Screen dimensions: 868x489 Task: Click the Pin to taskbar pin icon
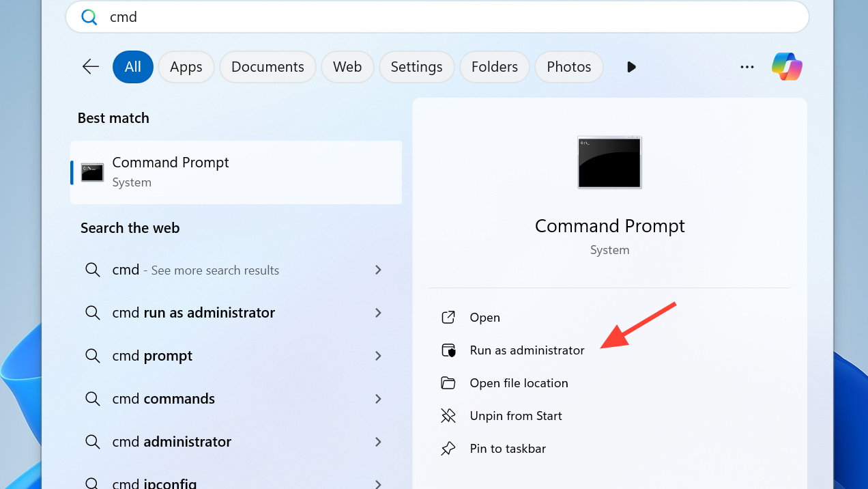coord(448,449)
